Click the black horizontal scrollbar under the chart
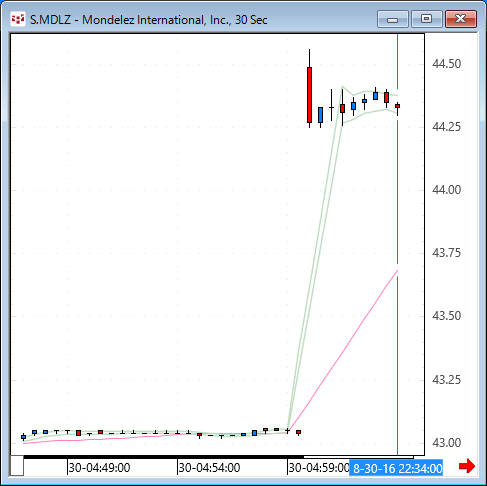This screenshot has width=487, height=486. (x=163, y=457)
